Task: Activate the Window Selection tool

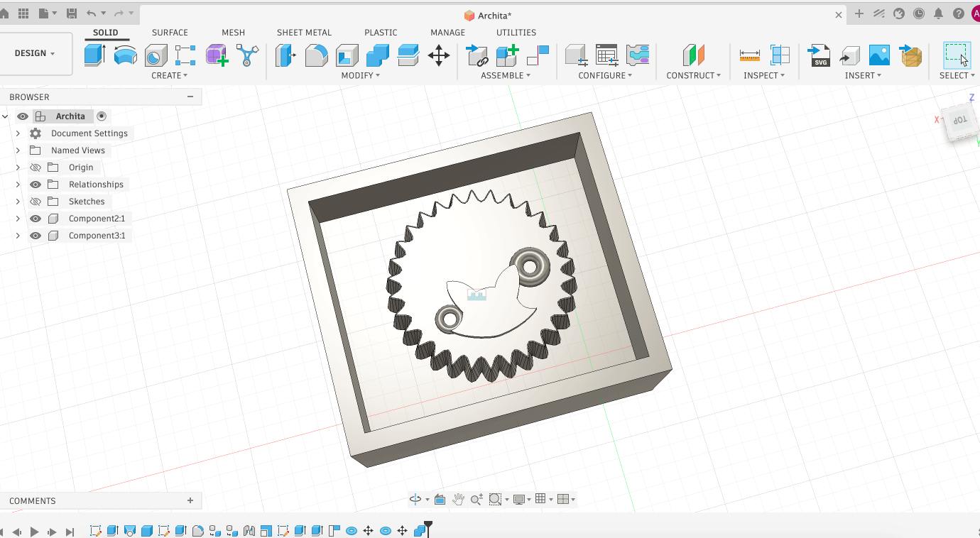Action: pos(957,55)
